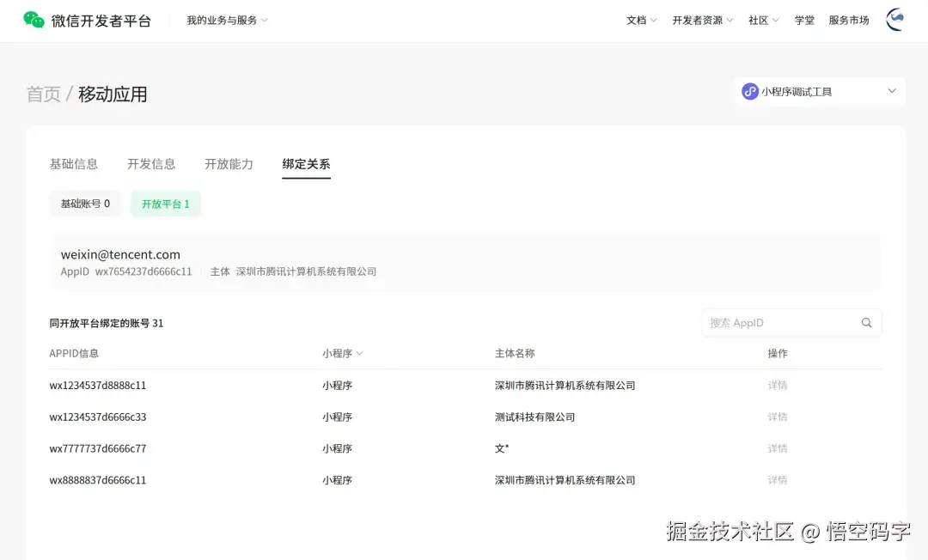This screenshot has height=560, width=928.
Task: View 详情 for wx1234537d6666c33
Action: [x=778, y=417]
